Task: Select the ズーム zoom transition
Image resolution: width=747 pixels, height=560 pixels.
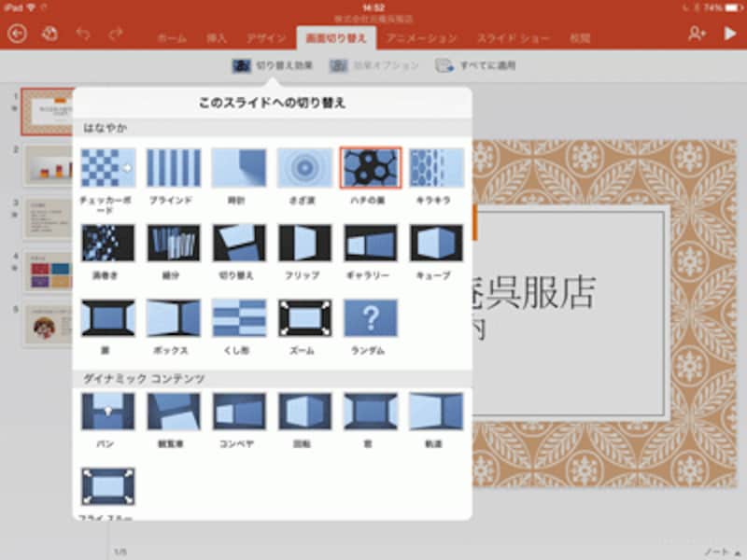Action: coord(305,318)
